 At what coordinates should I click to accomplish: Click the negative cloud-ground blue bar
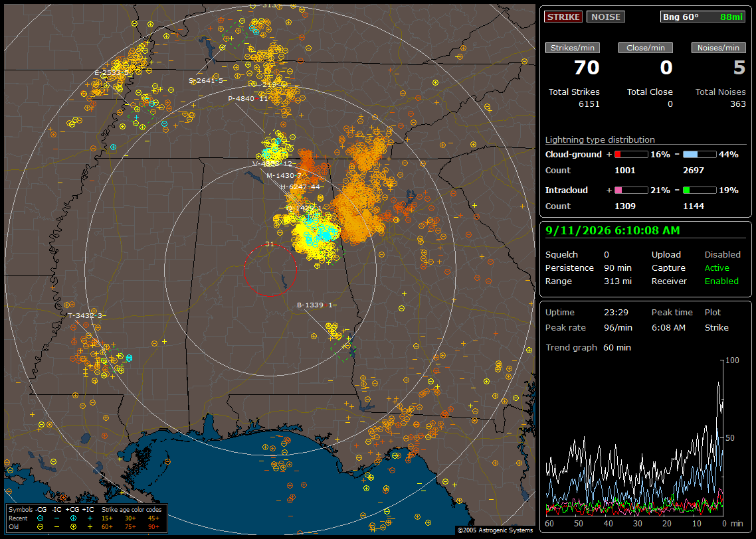click(x=700, y=155)
